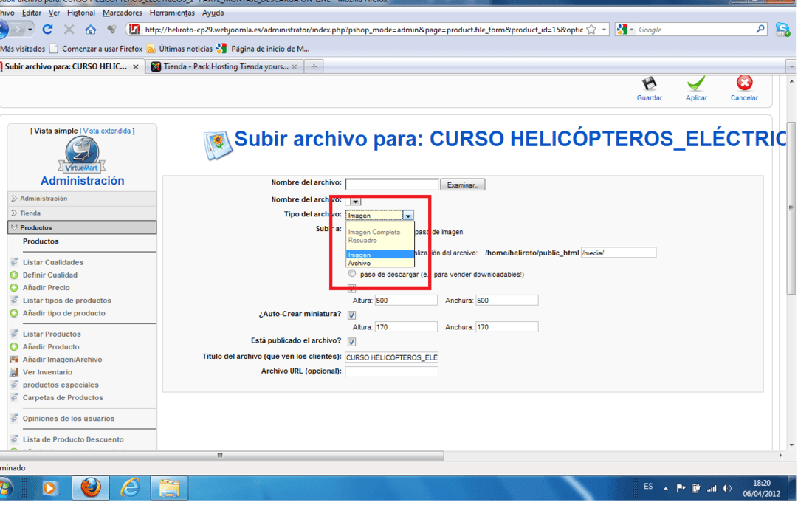Launch Firefox from the Windows taskbar
812x508 pixels.
91,488
